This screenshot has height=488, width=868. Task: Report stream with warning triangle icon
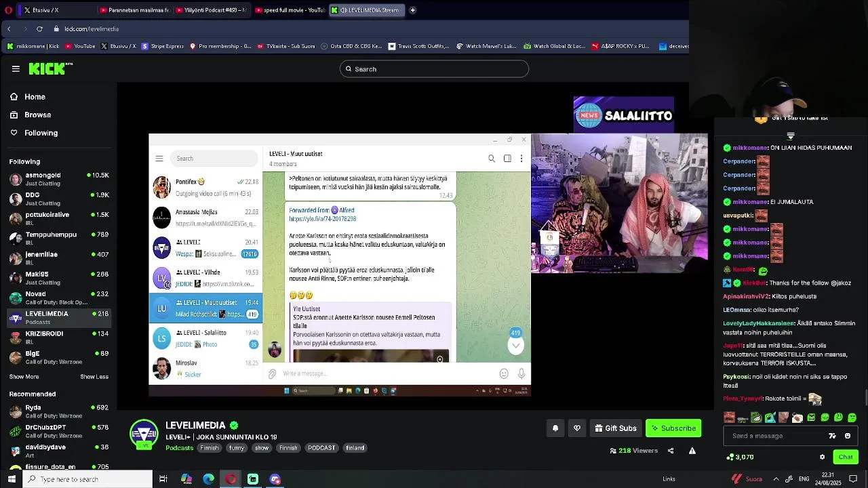(x=692, y=451)
